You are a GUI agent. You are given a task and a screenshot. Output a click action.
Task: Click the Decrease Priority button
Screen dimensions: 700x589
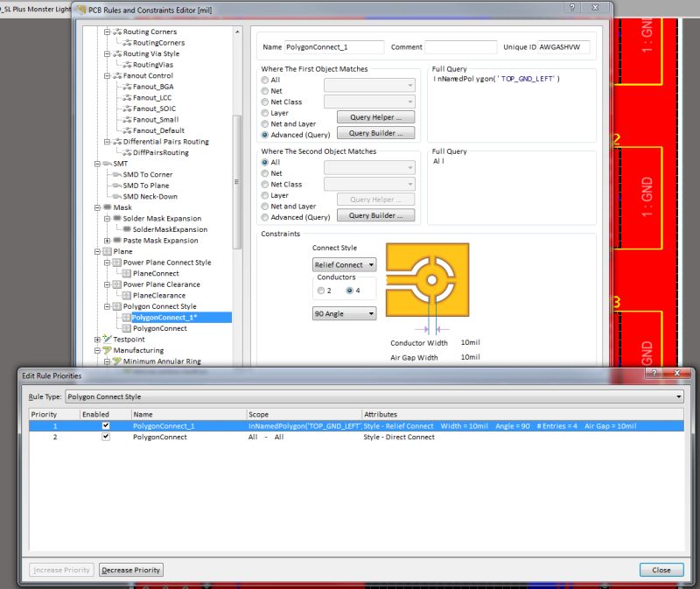pyautogui.click(x=130, y=570)
